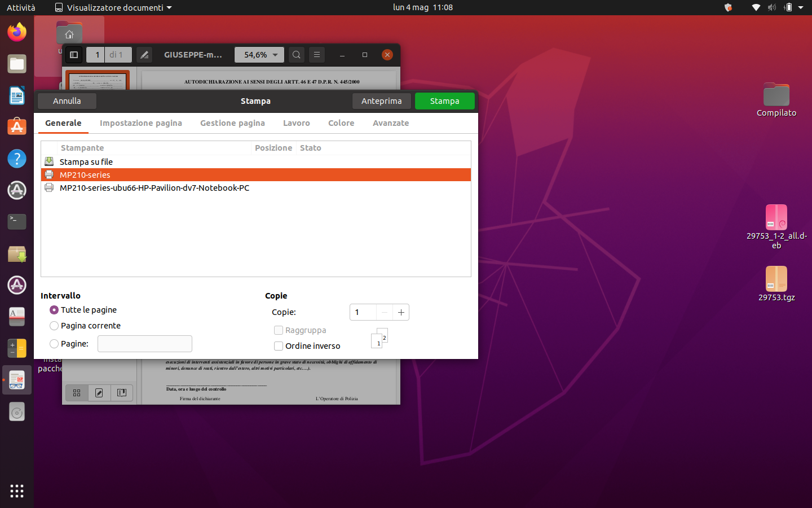Select the Pagina corrente radio
The image size is (812, 508).
pyautogui.click(x=54, y=326)
